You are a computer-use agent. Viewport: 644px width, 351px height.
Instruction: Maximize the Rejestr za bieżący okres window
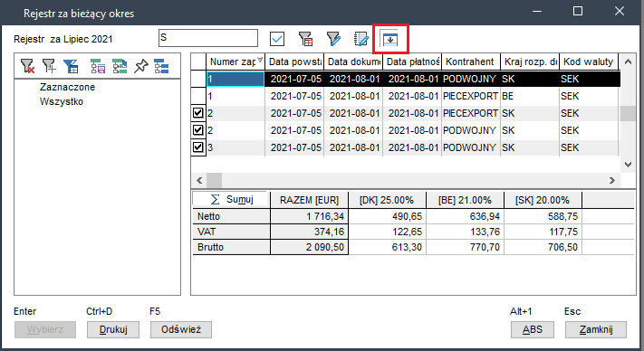pyautogui.click(x=578, y=11)
